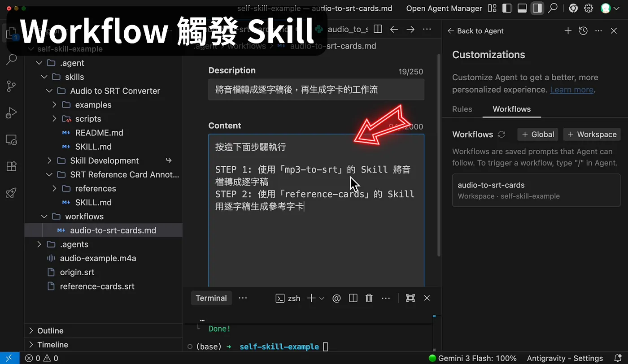Expand the Skill Development folder
This screenshot has width=628, height=364.
click(49, 160)
